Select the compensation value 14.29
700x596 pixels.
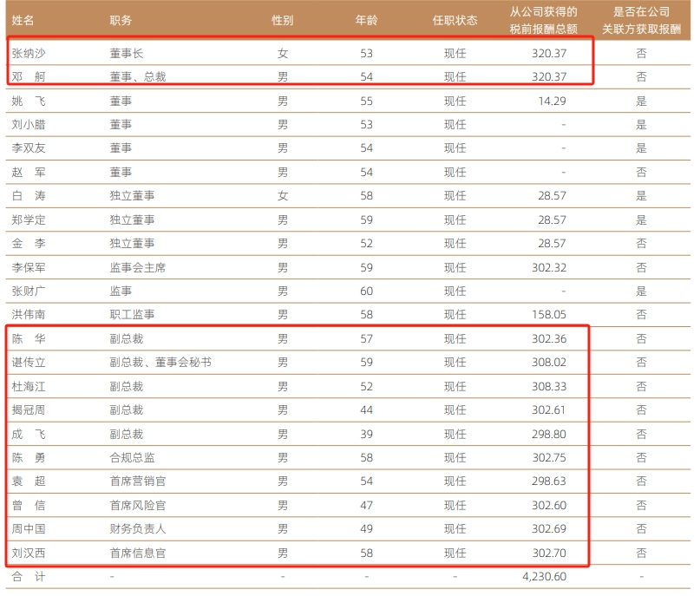(552, 101)
